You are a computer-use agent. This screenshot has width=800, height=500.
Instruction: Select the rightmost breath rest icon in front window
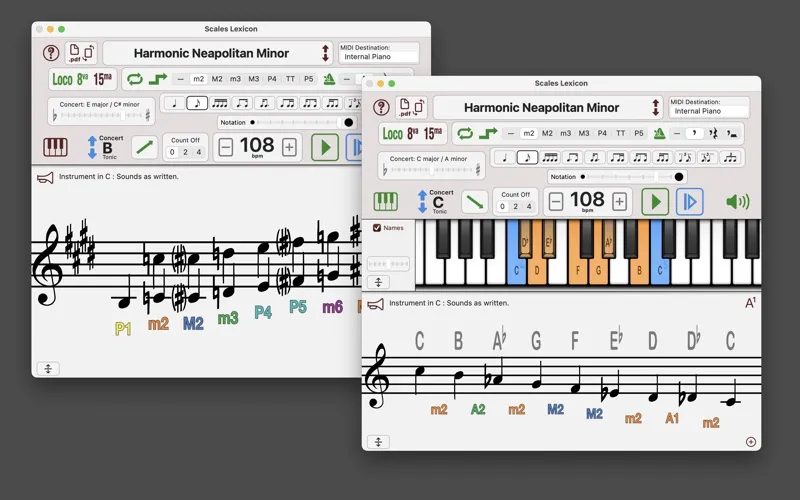click(732, 134)
